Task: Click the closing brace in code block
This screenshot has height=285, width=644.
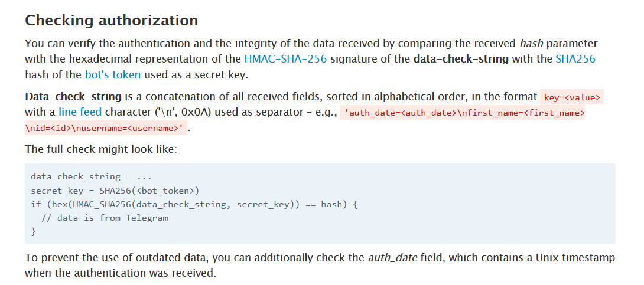Action: 33,232
